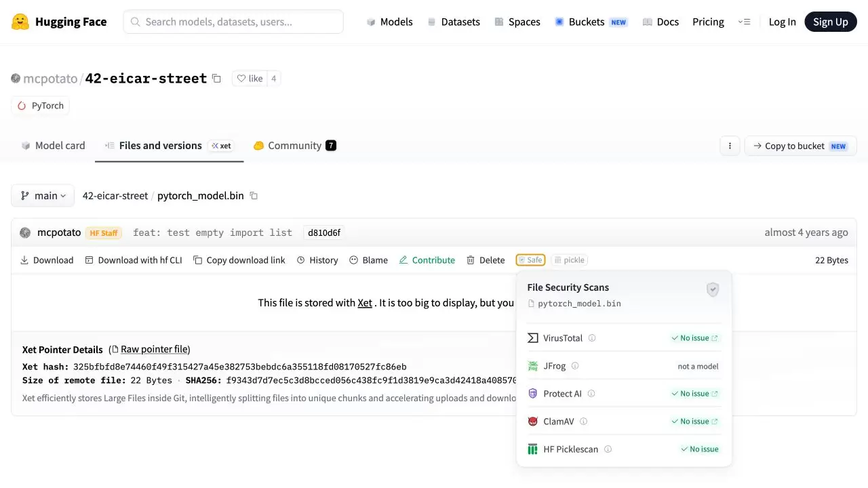Click the info icon beside JFrog
Screen dimensions: 868x488
[575, 366]
